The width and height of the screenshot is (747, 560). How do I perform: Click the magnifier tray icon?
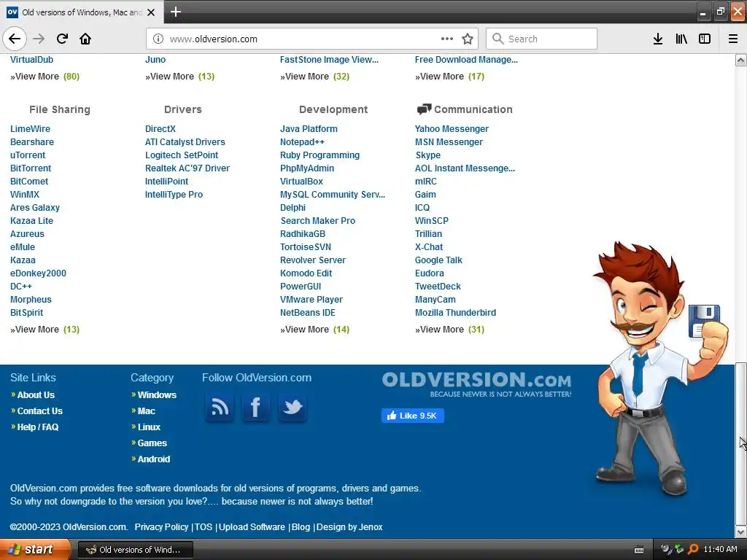pyautogui.click(x=693, y=549)
